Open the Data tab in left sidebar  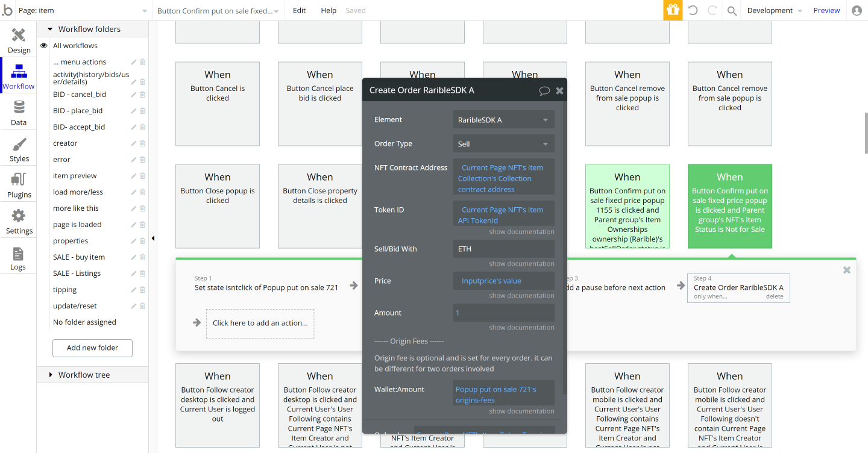pos(19,111)
